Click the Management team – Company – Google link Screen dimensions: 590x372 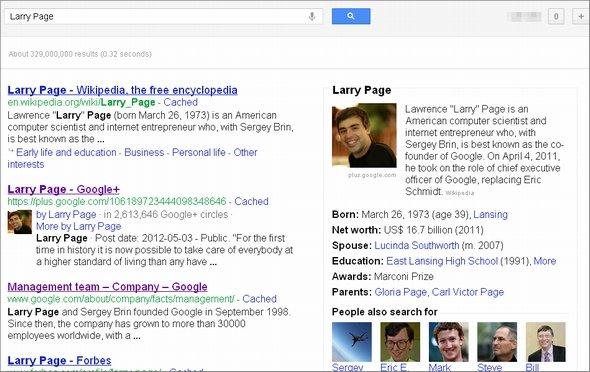(107, 287)
